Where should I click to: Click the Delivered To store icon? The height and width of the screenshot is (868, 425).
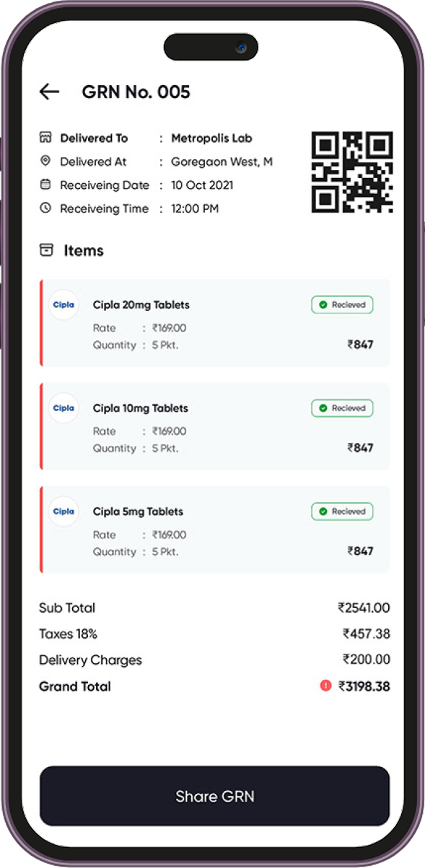45,138
